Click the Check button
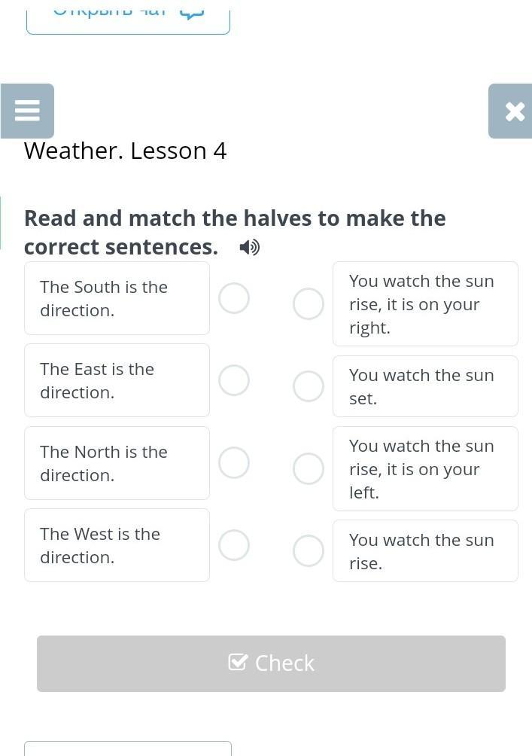The width and height of the screenshot is (532, 756). (x=271, y=663)
